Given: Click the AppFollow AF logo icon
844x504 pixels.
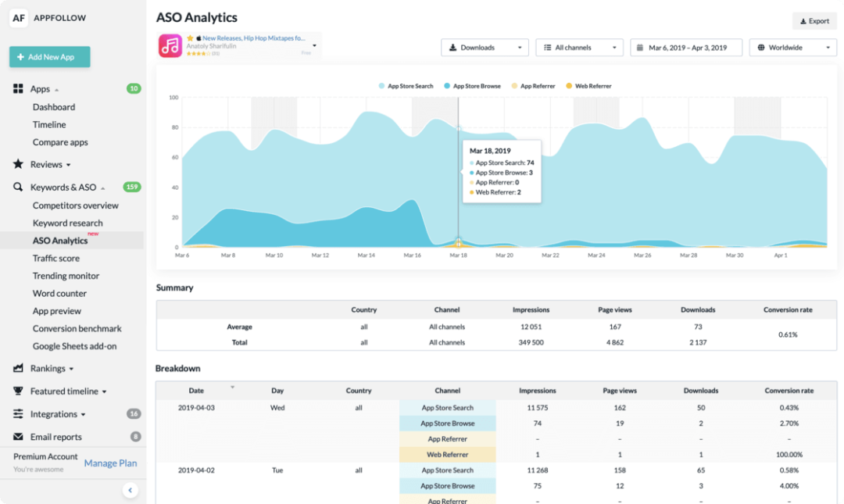Looking at the screenshot, I should click(19, 18).
